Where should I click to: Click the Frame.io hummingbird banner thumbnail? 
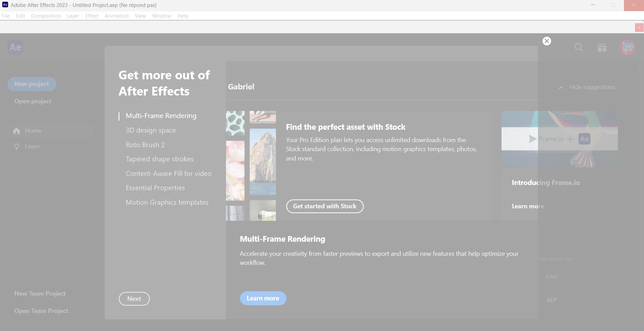[x=559, y=139]
